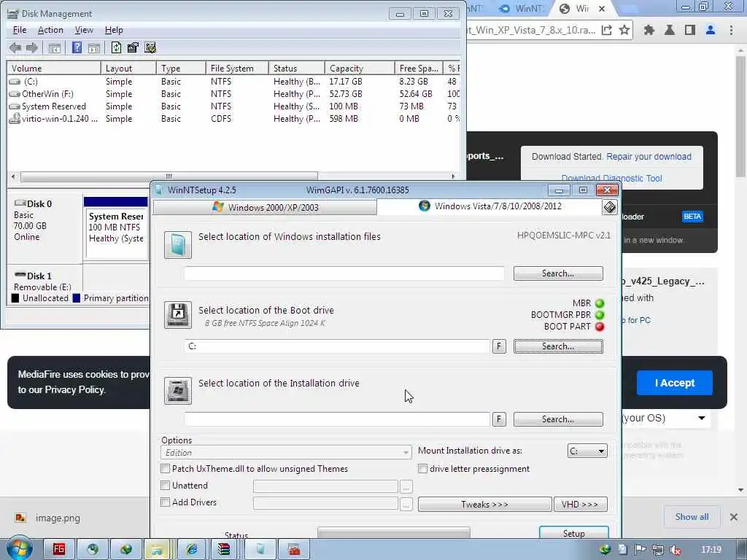The width and height of the screenshot is (747, 560).
Task: Enable the Add Drivers checkbox
Action: (x=166, y=502)
